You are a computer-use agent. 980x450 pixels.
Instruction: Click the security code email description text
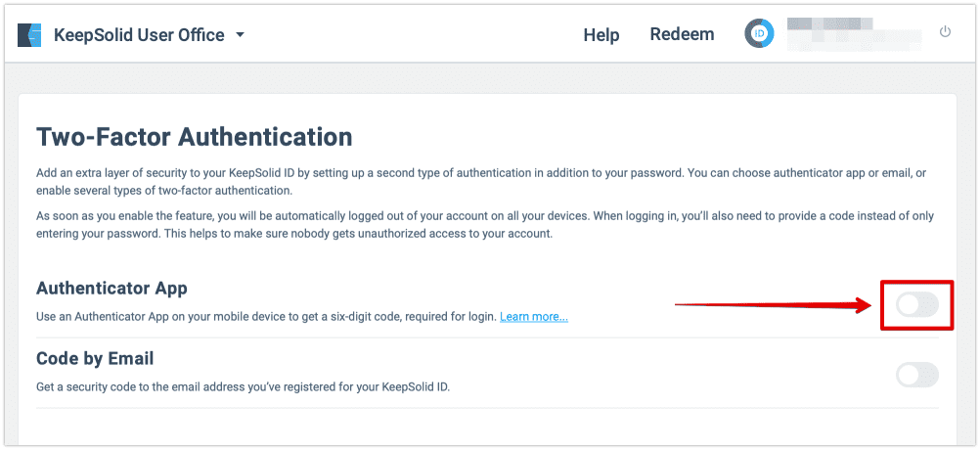pos(243,386)
